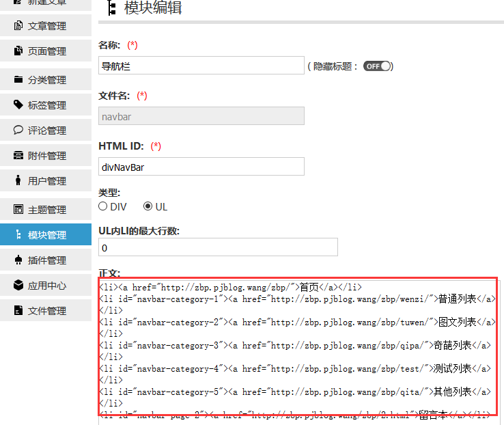Open 分类管理 menu item
504x425 pixels.
[46, 79]
